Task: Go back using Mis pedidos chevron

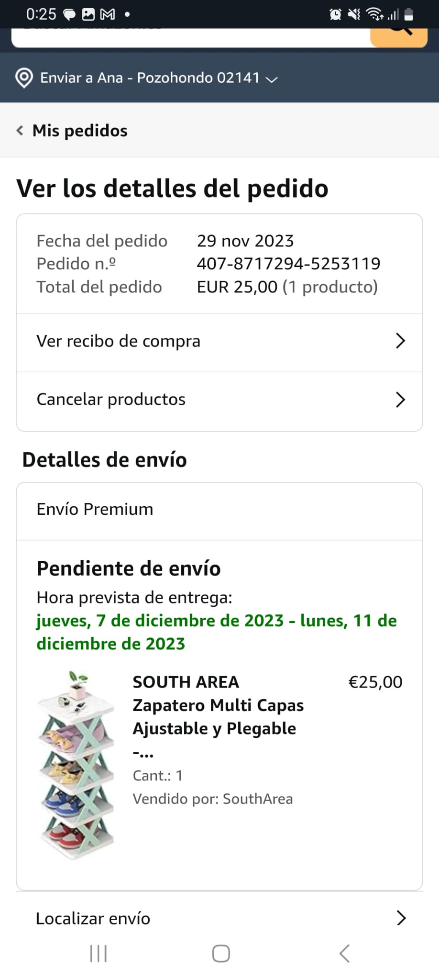Action: (20, 131)
